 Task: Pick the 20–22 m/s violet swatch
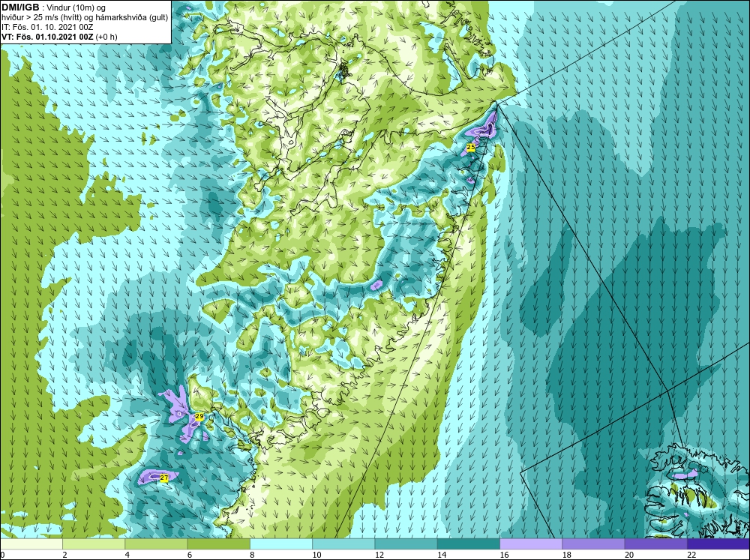[655, 544]
